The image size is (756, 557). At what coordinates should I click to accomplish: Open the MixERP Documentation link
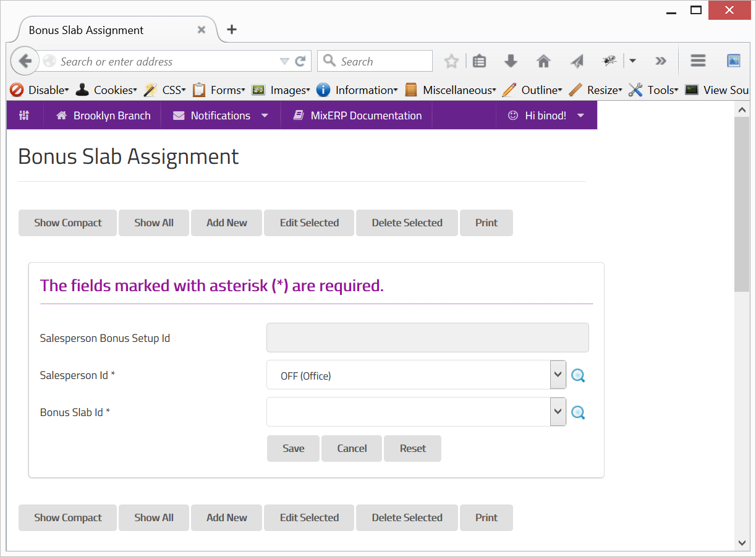click(357, 116)
